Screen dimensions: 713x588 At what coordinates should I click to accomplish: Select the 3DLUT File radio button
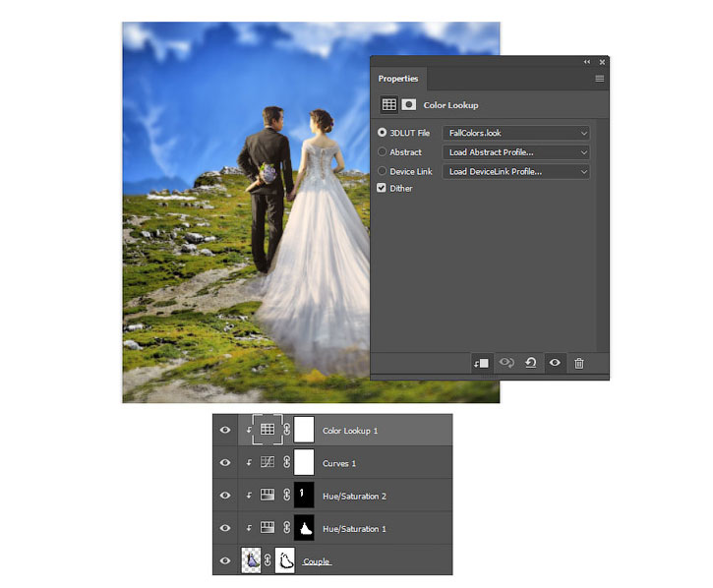[x=382, y=133]
